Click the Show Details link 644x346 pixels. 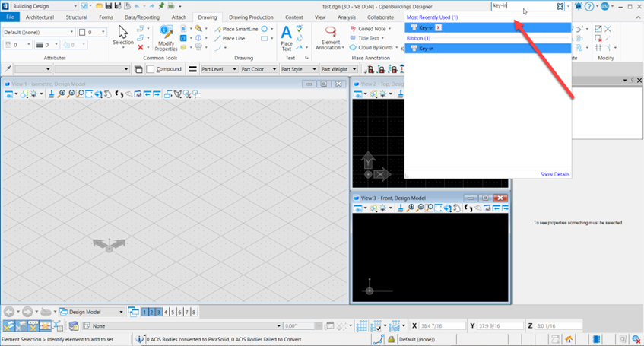[x=554, y=174]
